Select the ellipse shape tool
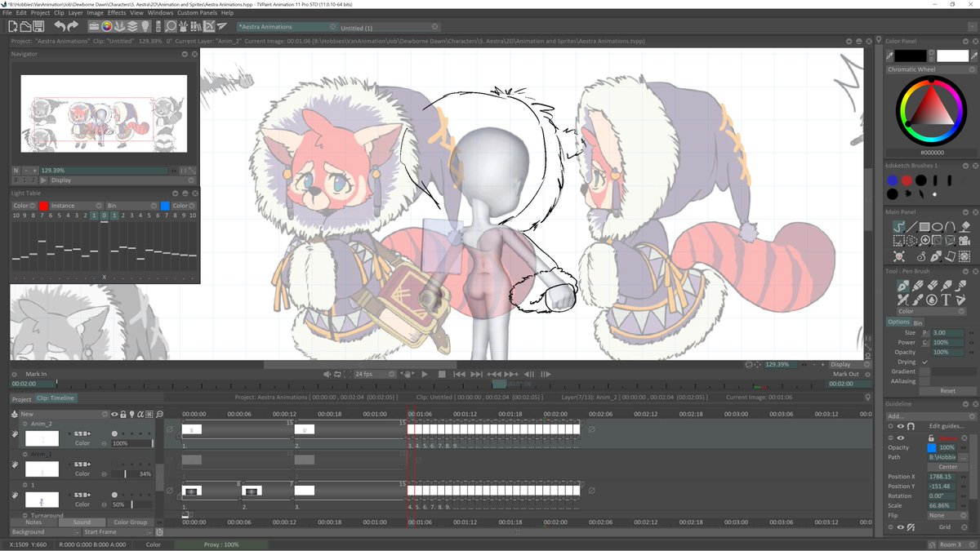The width and height of the screenshot is (980, 551). (938, 226)
